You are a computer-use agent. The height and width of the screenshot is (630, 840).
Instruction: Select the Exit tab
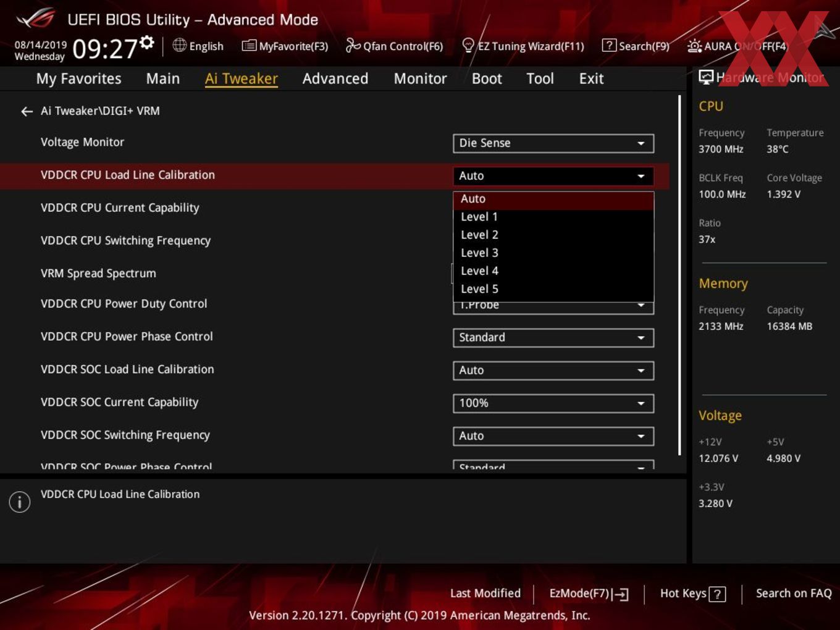click(x=591, y=78)
